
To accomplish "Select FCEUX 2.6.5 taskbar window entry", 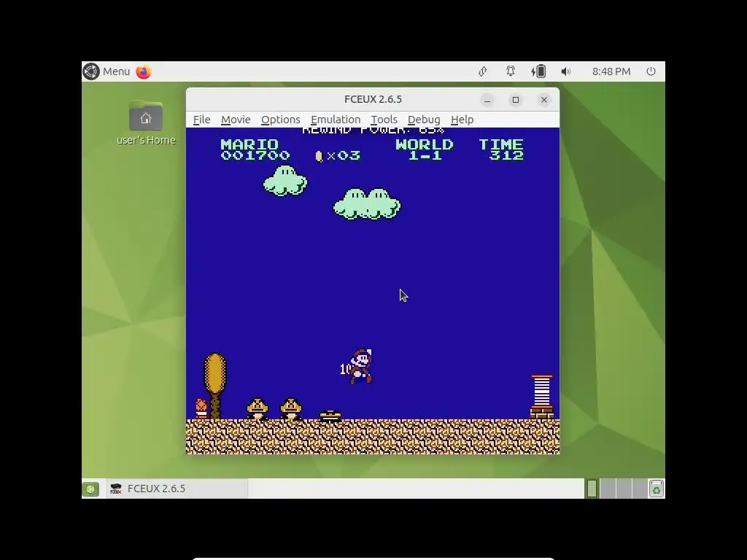I will click(177, 489).
